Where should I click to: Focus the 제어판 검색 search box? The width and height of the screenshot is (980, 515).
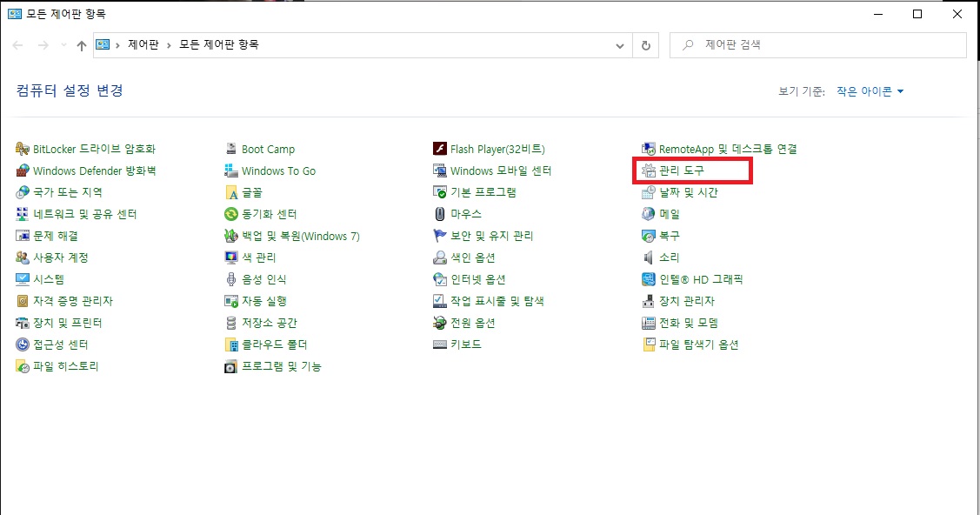tap(818, 45)
